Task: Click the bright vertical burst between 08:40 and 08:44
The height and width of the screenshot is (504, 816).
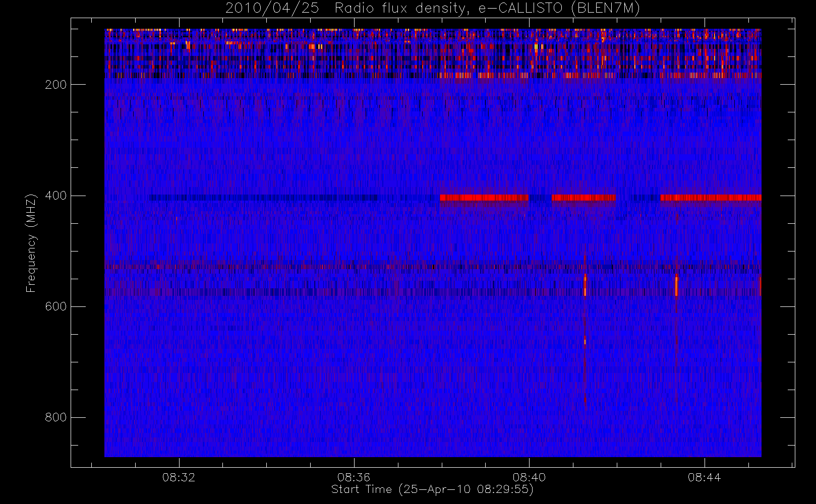Action: click(585, 285)
